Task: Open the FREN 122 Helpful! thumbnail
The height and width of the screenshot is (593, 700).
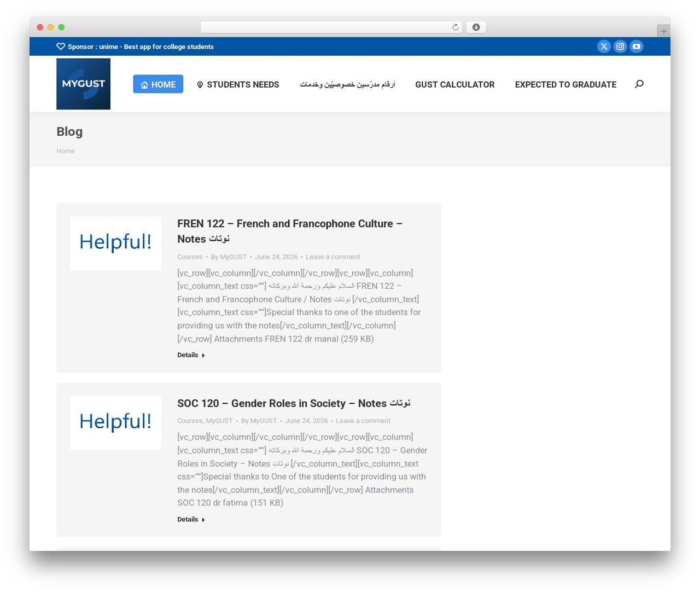Action: (x=115, y=243)
